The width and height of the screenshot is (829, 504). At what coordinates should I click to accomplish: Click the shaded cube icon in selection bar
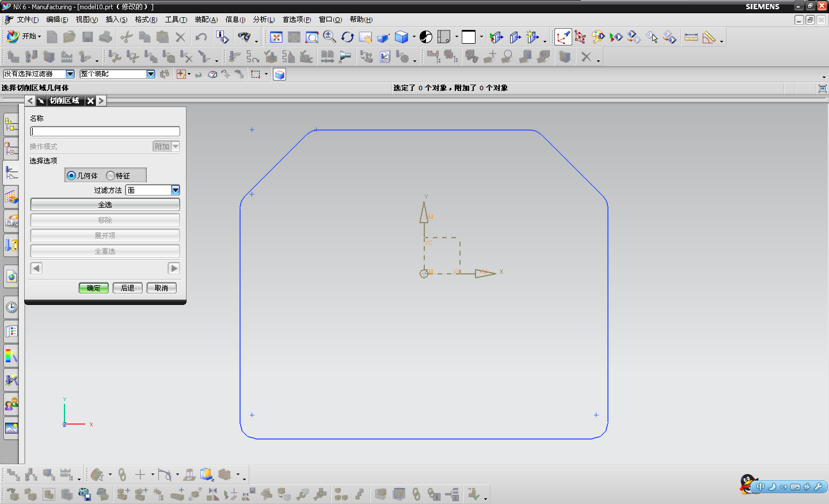(x=279, y=74)
